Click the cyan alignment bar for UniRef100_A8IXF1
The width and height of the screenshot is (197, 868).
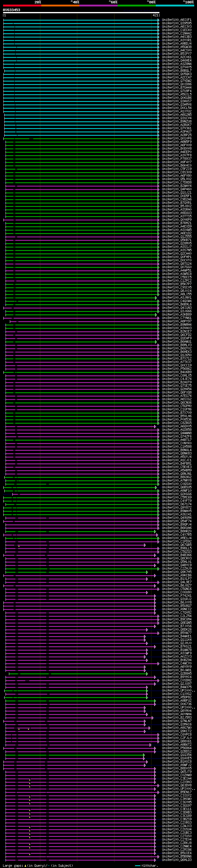pos(81,20)
